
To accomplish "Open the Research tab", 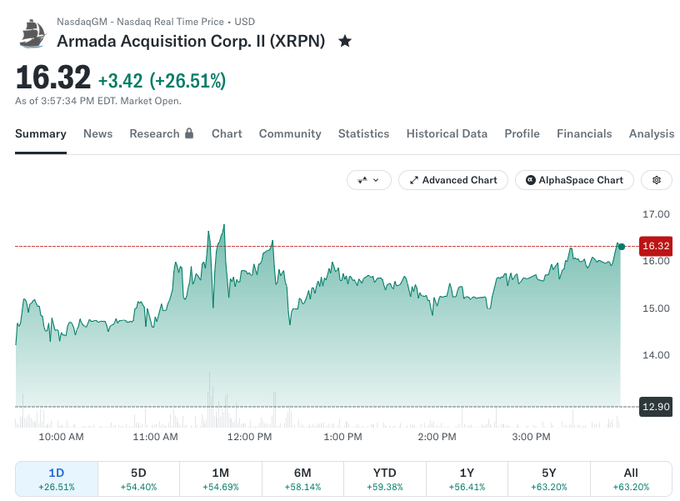I will pos(154,134).
